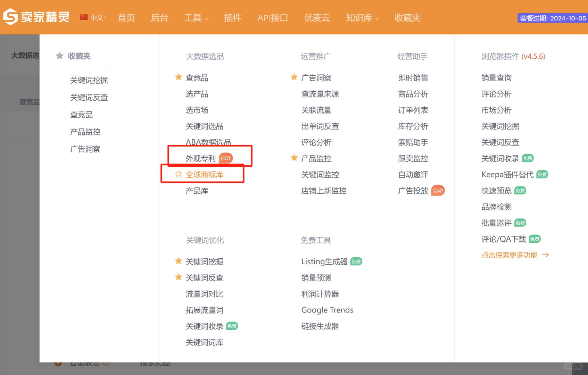Click the HOT badge next to 外观专利
Viewport: 588px width, 375px height.
pyautogui.click(x=226, y=158)
